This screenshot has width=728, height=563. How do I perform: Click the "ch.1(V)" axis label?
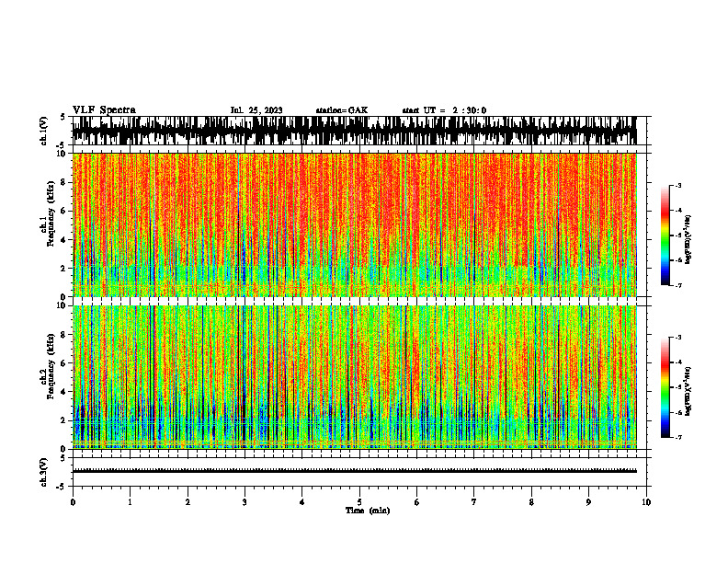tap(43, 131)
